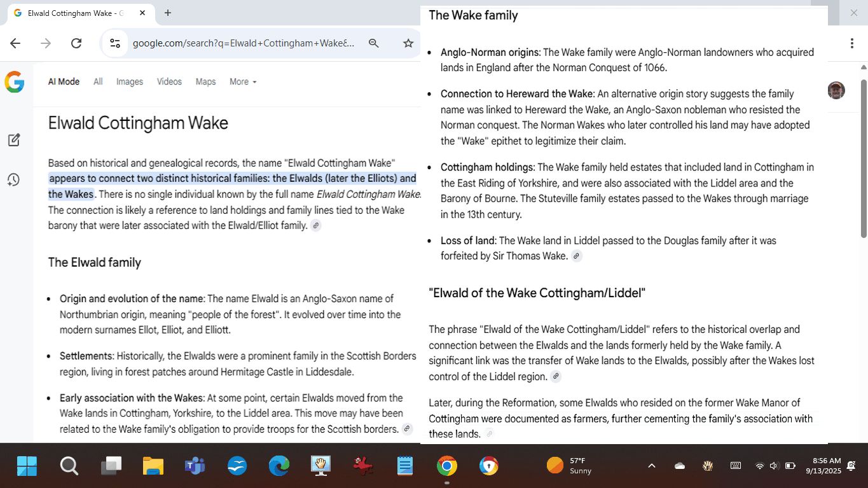Reload the page with the refresh icon
868x488 pixels.
[76, 43]
